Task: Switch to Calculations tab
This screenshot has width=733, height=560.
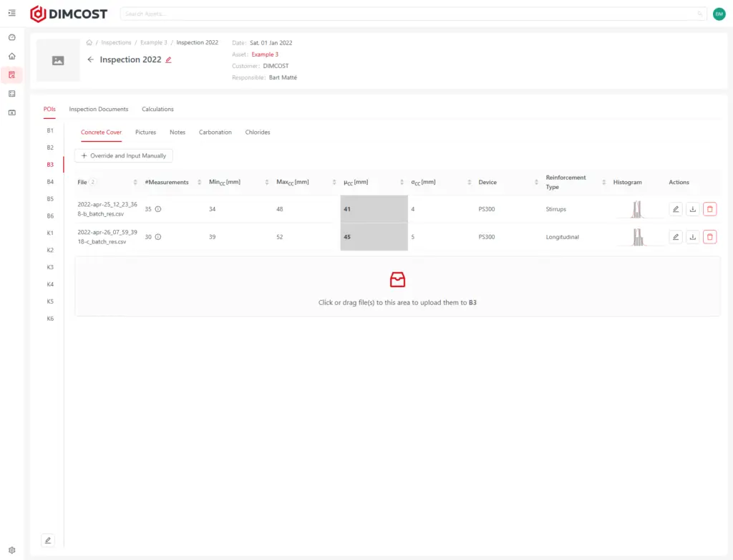Action: click(x=157, y=109)
